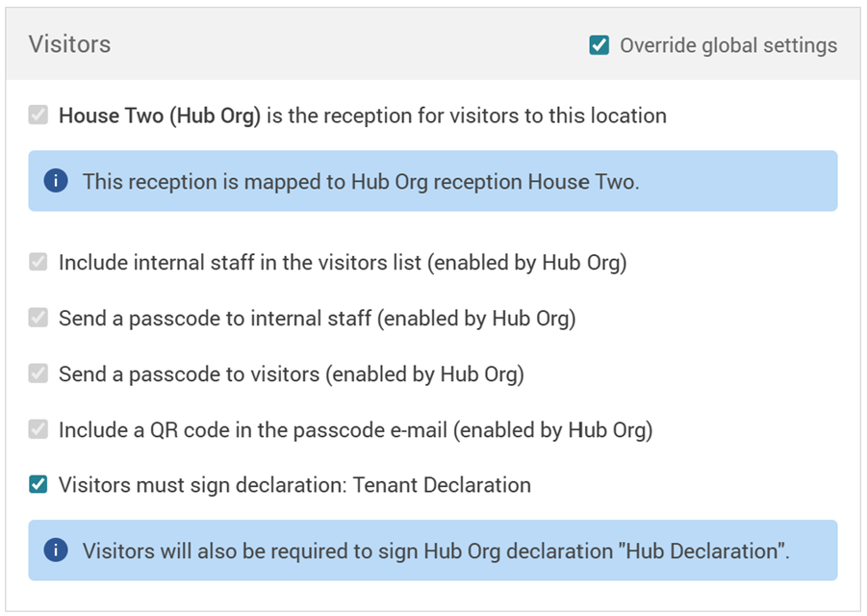Click the Hub Declaration notice text
Viewport: 867px width, 616px height.
point(435,552)
